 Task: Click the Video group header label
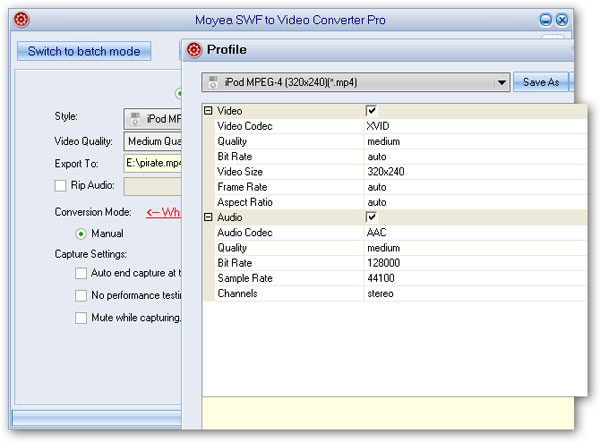(230, 111)
